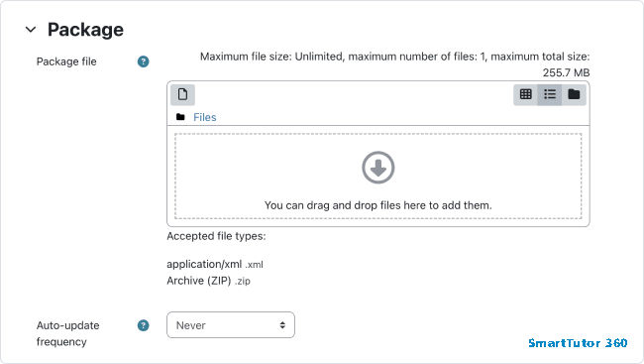
Task: Click the Auto-update frequency label
Action: pyautogui.click(x=68, y=333)
